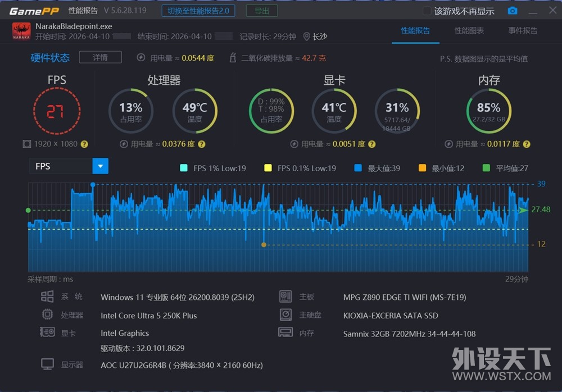
Task: Click the AOC U27U2G6R4B monitor text
Action: coord(182,365)
